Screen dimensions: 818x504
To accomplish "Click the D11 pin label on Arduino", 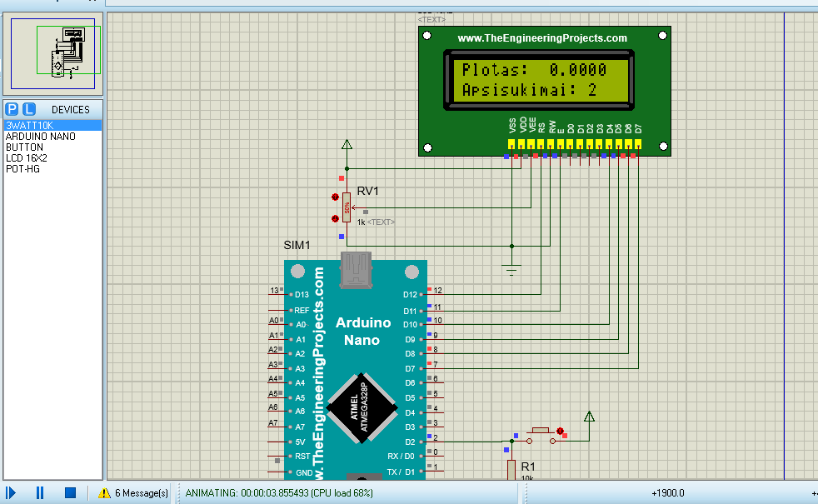I will 410,311.
